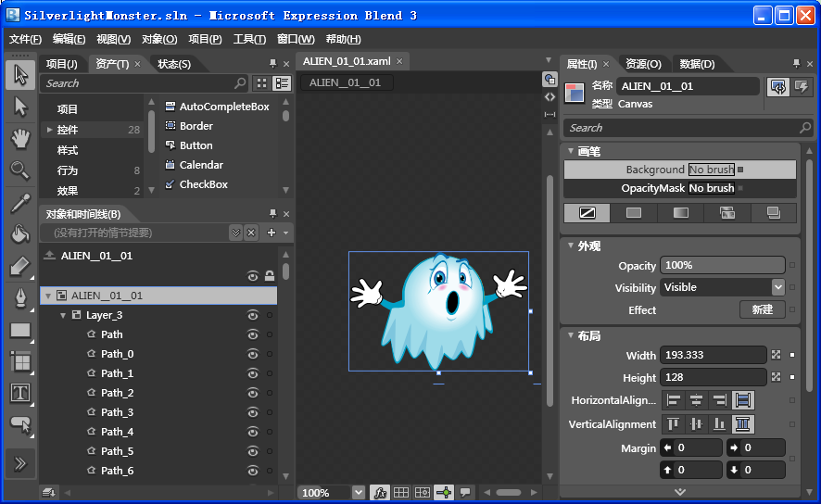Select the Grid layout panel tool
Image resolution: width=821 pixels, height=504 pixels.
point(20,361)
